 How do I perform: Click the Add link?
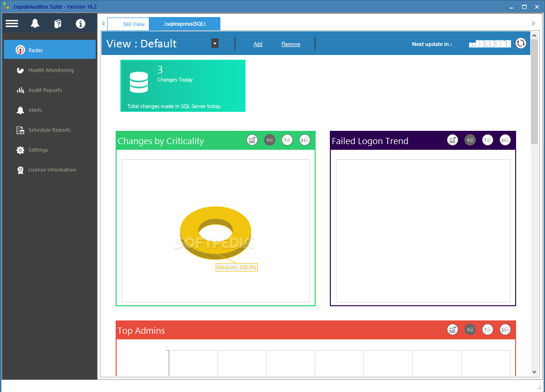pos(258,44)
